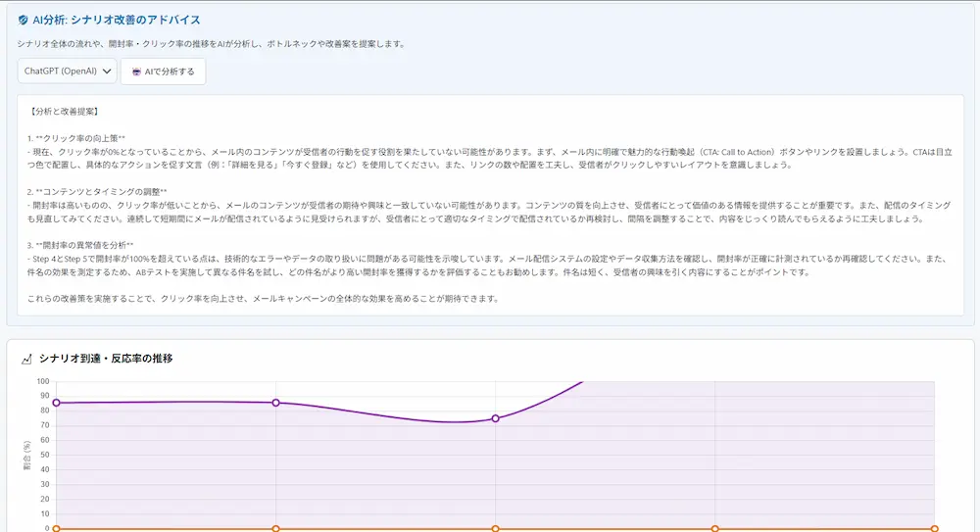Viewport: 980px width, 532px height.
Task: Click the description text under the AI分析 heading
Action: pyautogui.click(x=212, y=44)
